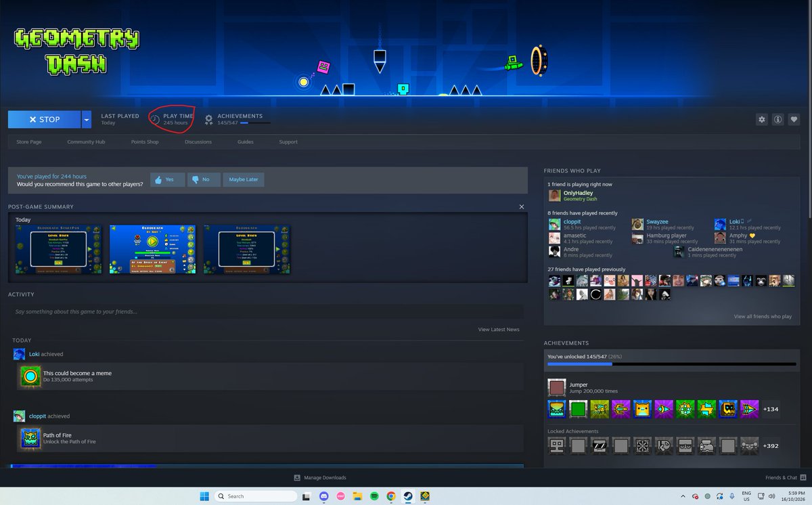Open View all friends who play

pos(763,316)
